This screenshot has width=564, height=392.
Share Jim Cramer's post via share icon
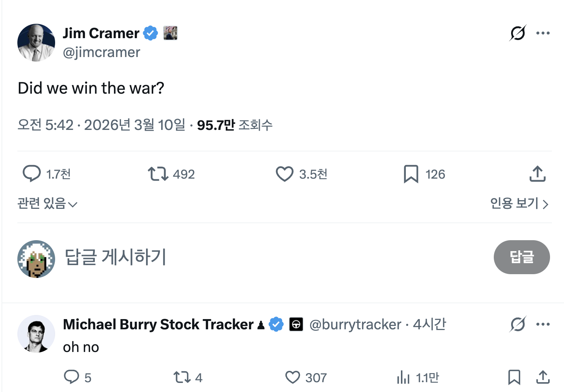tap(537, 174)
